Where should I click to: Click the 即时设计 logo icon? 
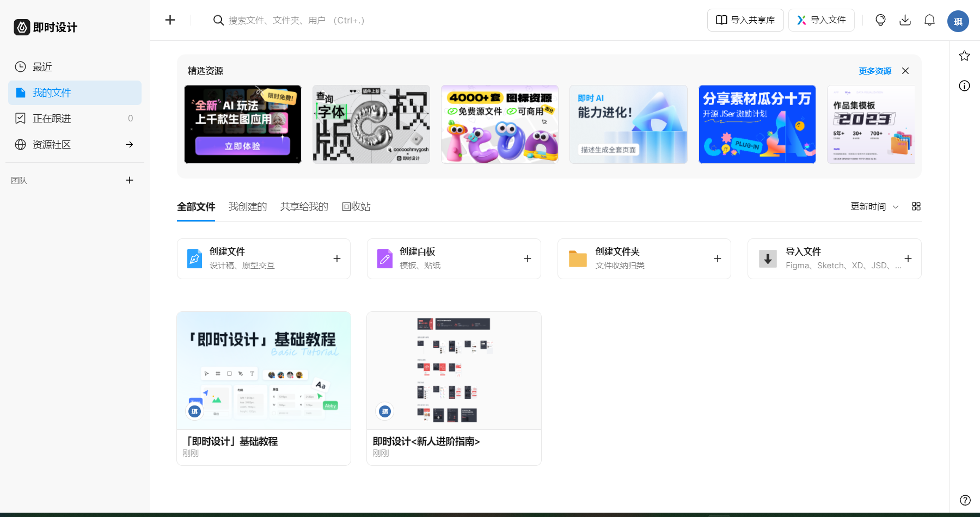point(22,27)
